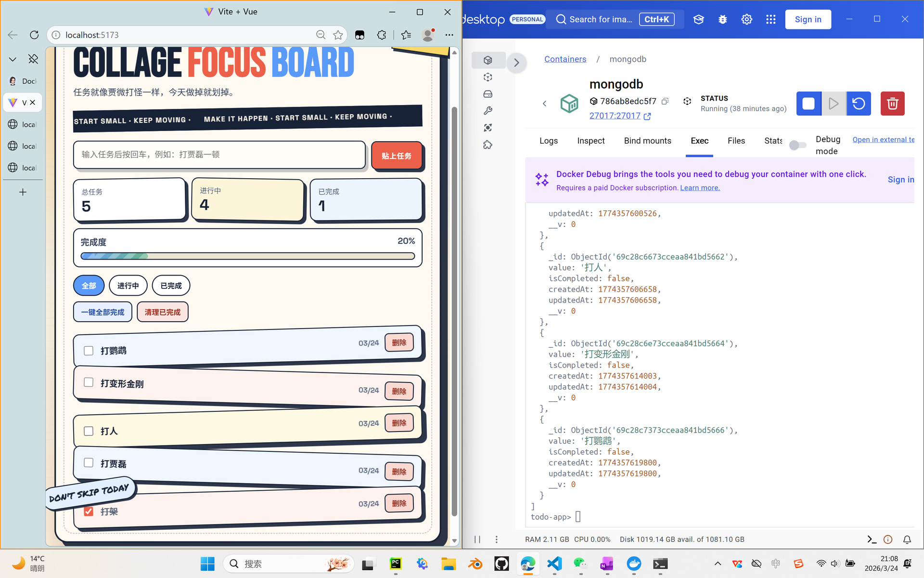
Task: Show hidden system tray icons
Action: 718,564
